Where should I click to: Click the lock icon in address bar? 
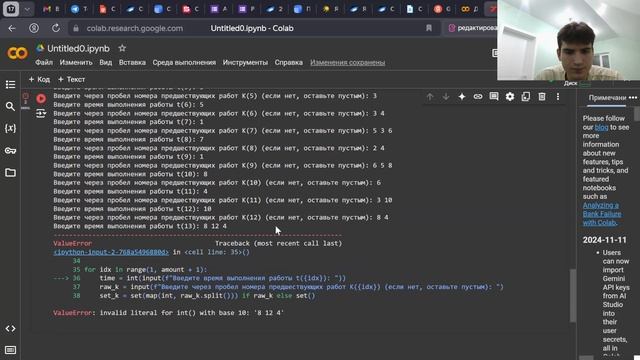pos(76,29)
